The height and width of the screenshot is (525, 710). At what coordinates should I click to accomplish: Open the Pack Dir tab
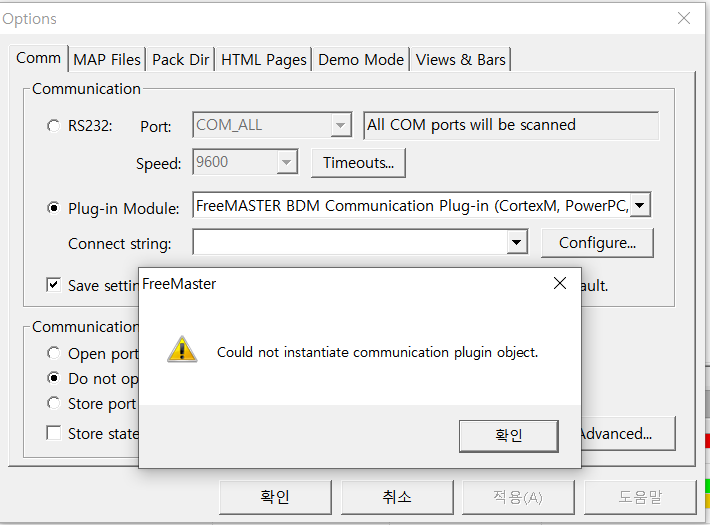pyautogui.click(x=181, y=59)
